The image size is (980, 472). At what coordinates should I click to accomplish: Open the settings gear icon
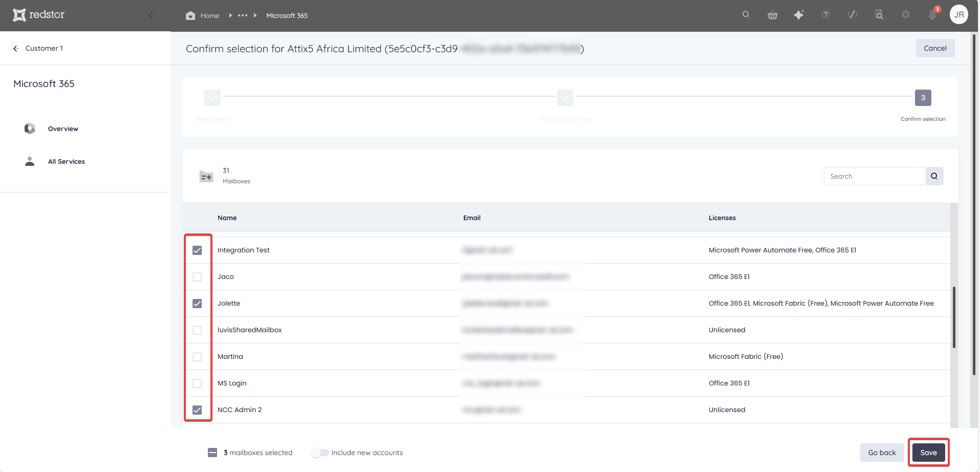906,15
